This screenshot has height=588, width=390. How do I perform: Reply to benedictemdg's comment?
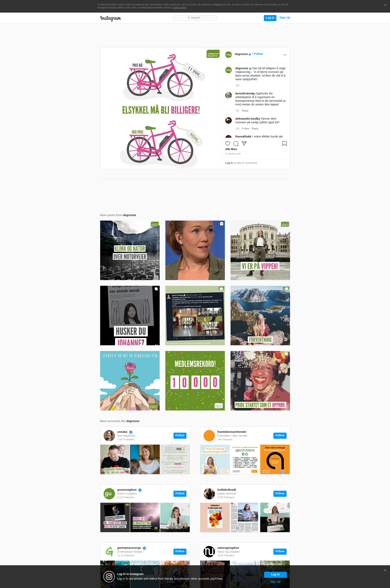point(245,111)
